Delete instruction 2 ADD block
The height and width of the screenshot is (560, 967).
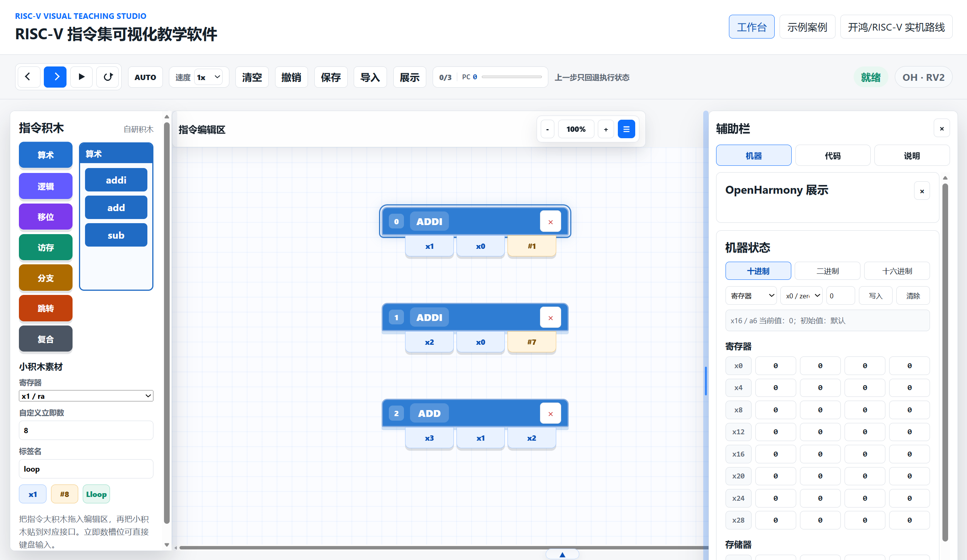[550, 413]
